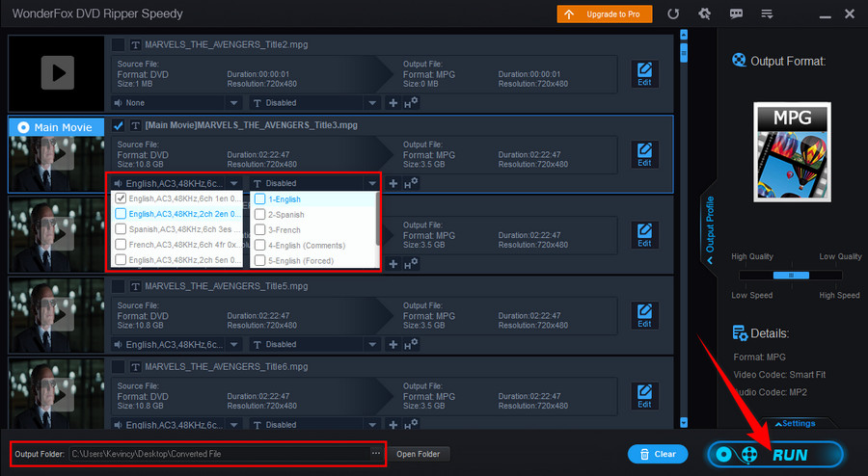Click plus icon in row below Main Movie
This screenshot has height=476, width=868.
point(393,264)
